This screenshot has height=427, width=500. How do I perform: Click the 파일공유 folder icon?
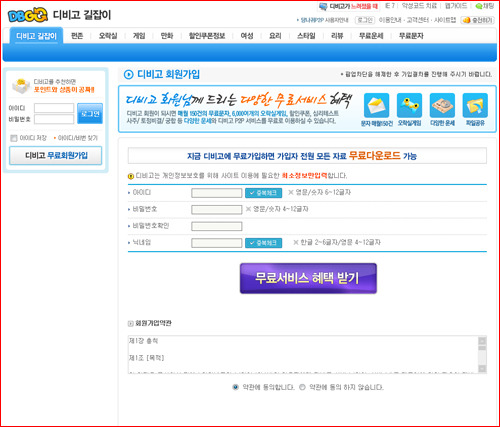(475, 106)
